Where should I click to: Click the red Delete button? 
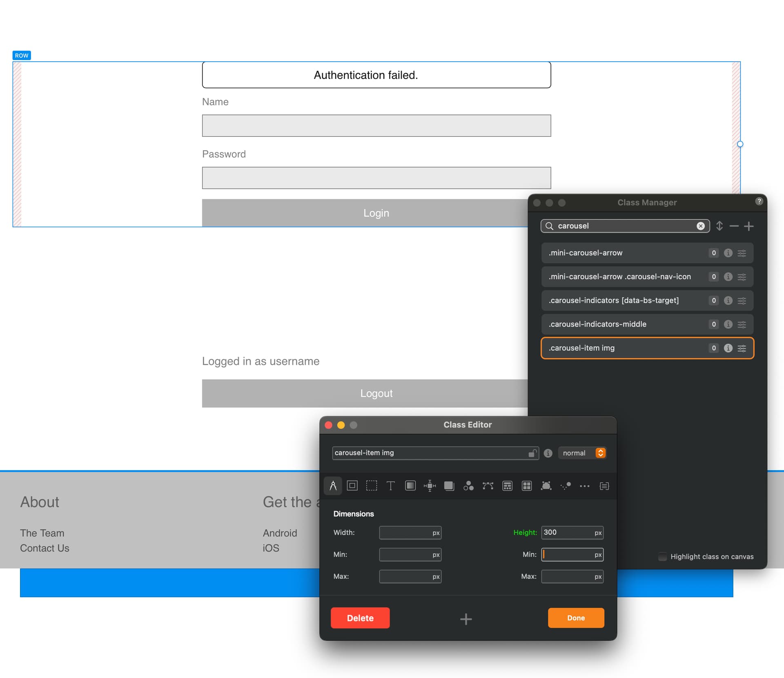[x=360, y=618]
